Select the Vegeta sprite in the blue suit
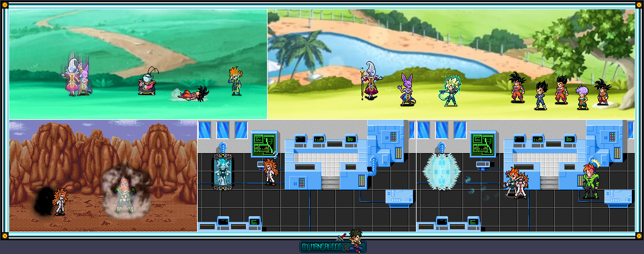This screenshot has width=644, height=254. tap(541, 95)
